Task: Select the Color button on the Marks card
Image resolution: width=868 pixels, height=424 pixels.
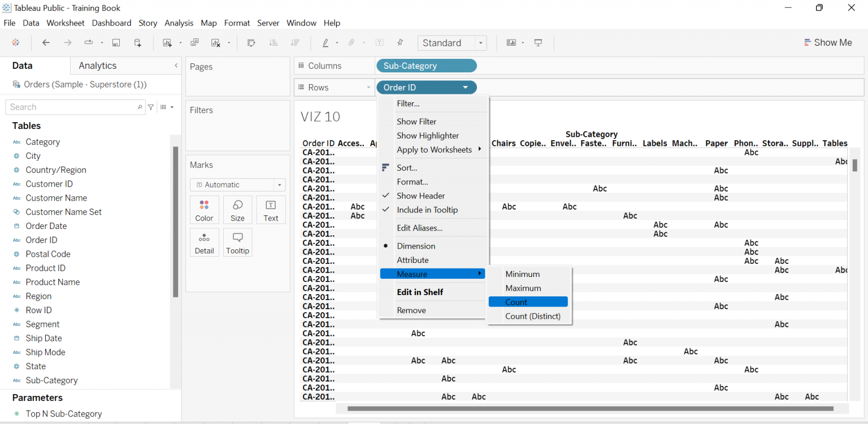Action: pos(204,210)
